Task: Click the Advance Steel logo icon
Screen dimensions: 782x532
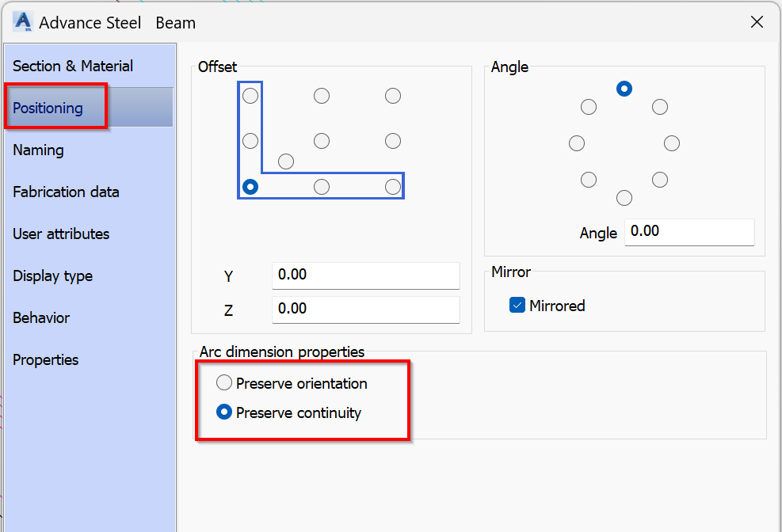Action: click(23, 21)
